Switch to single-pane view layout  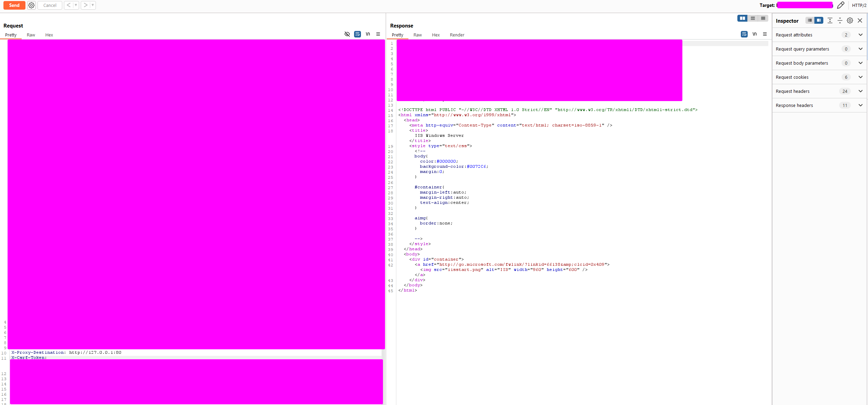(762, 18)
